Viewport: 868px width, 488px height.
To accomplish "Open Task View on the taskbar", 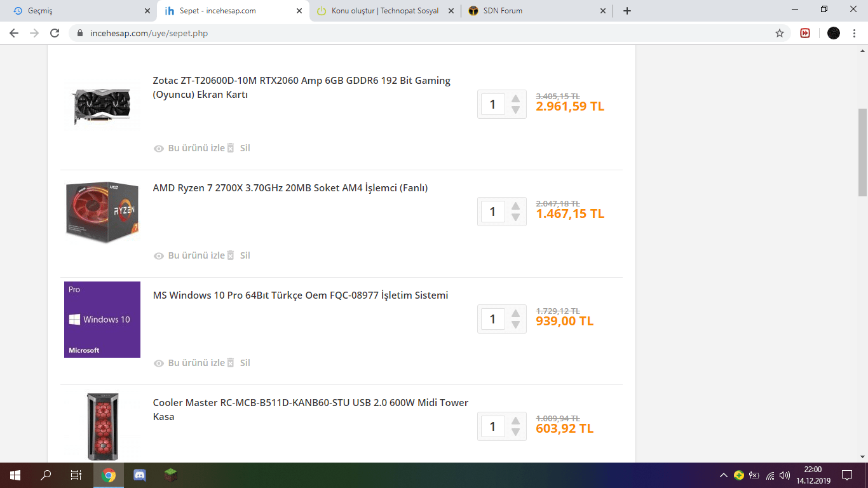I will (76, 475).
